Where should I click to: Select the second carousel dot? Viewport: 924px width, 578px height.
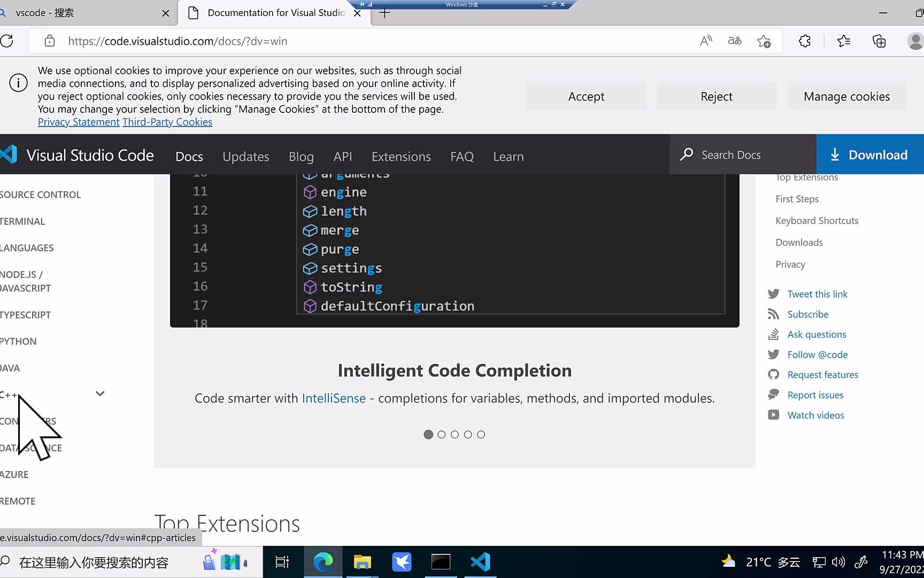pyautogui.click(x=441, y=435)
